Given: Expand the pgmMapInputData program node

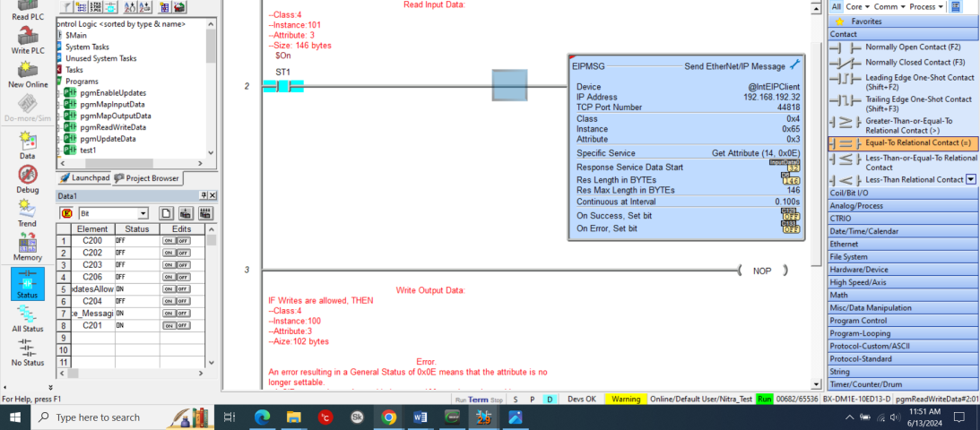Looking at the screenshot, I should pos(58,104).
